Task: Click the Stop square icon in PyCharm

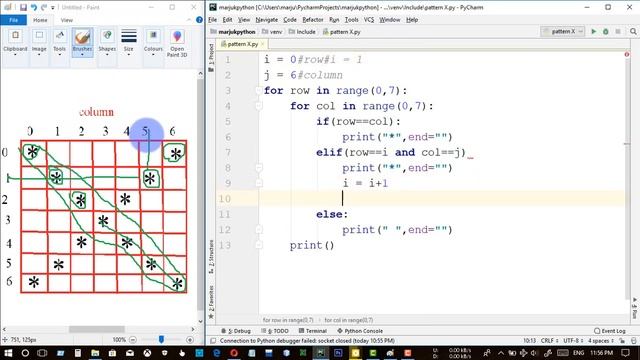Action: tap(618, 31)
